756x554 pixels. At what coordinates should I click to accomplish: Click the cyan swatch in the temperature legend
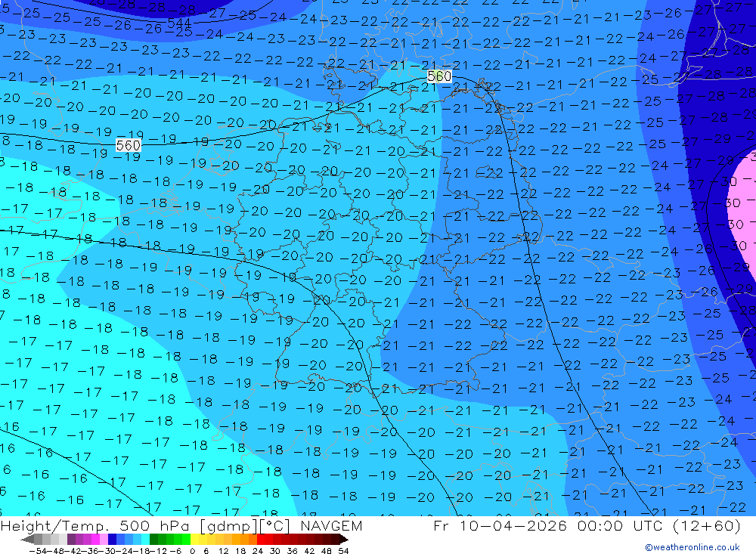[x=145, y=540]
